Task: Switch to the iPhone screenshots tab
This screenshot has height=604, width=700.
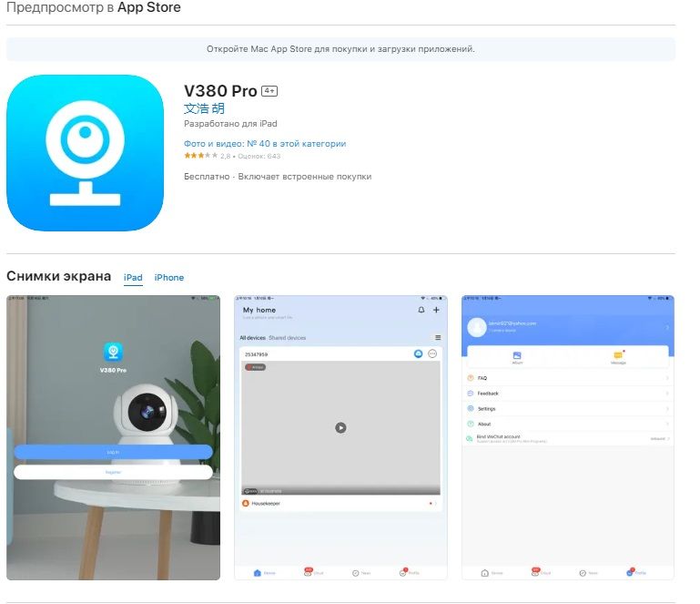Action: (168, 278)
